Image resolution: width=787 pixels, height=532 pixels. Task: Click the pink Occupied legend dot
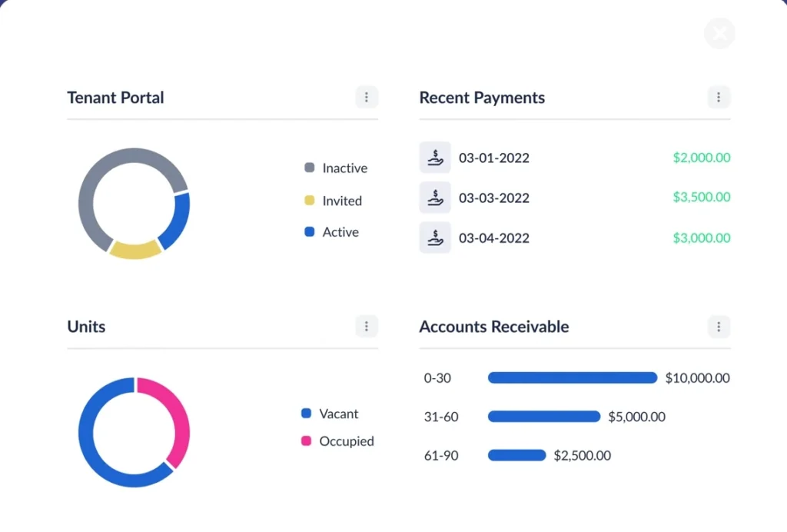(x=306, y=441)
